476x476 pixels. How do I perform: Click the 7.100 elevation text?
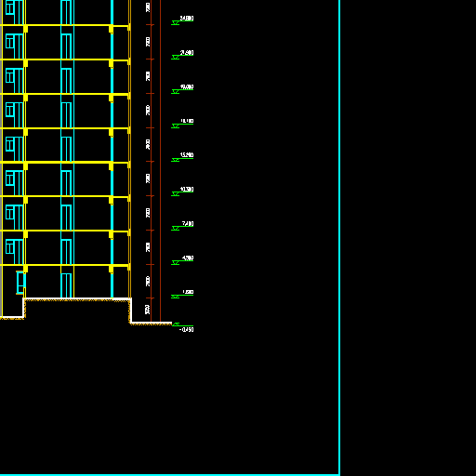(x=188, y=223)
